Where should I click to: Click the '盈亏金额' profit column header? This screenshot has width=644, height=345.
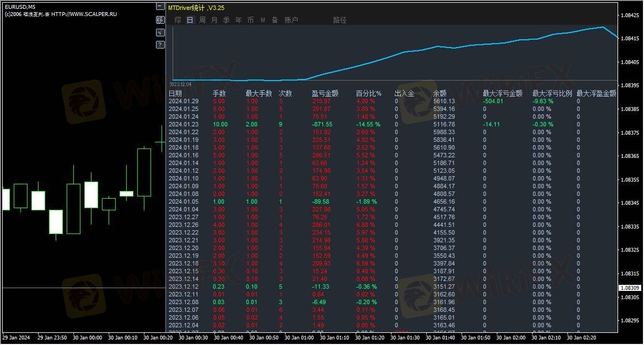(325, 93)
